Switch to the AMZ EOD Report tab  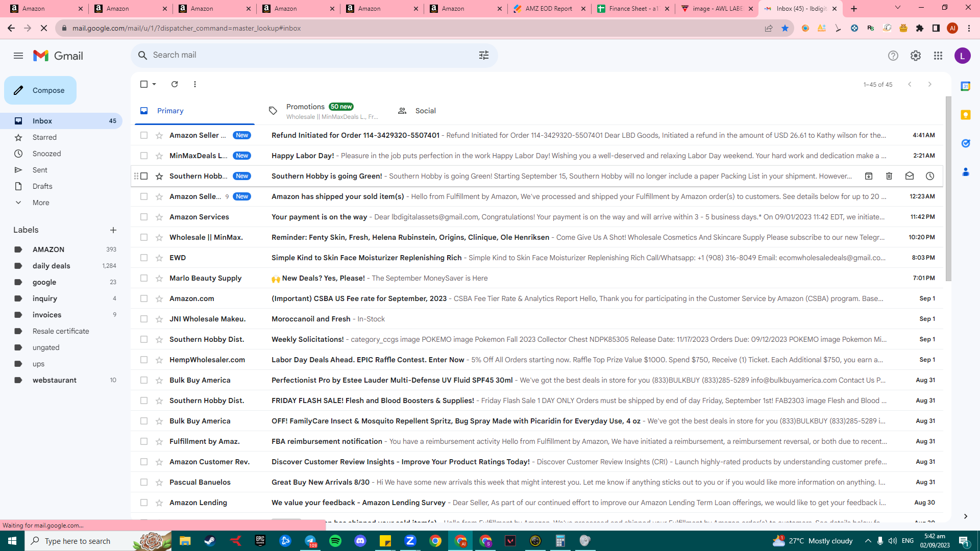click(549, 9)
